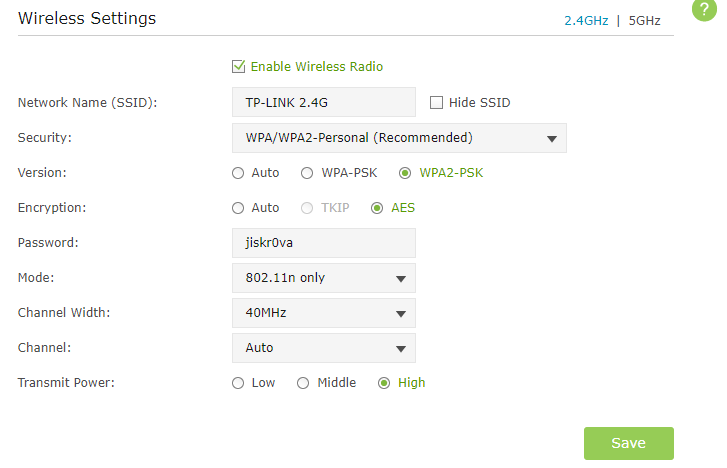The height and width of the screenshot is (468, 727).
Task: Choose Middle transmit power
Action: (303, 382)
